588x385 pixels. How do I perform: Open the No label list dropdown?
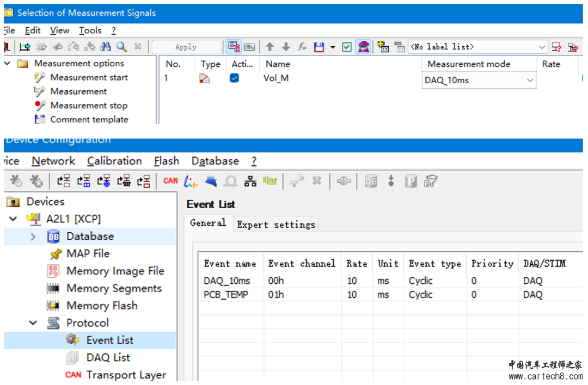542,47
